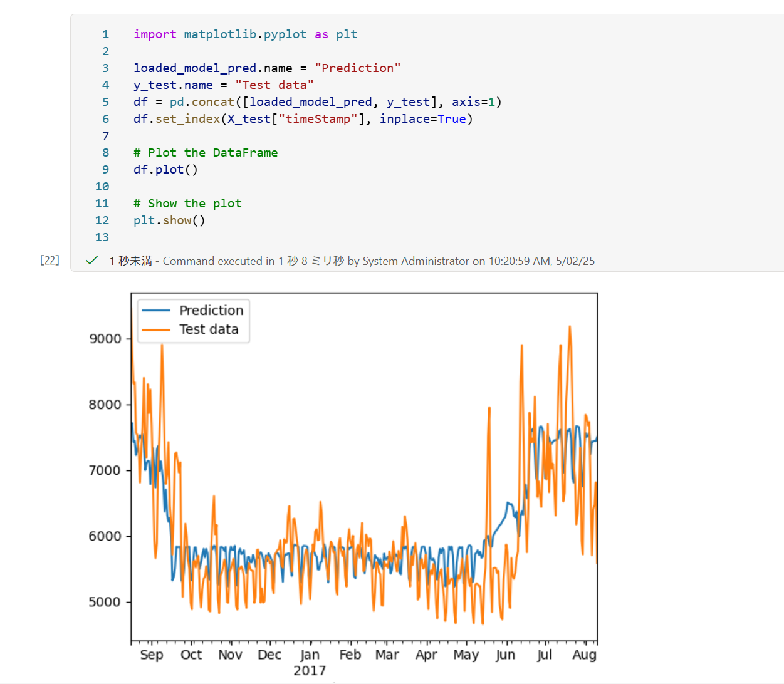
Task: Click the Aug x-axis label
Action: point(584,655)
